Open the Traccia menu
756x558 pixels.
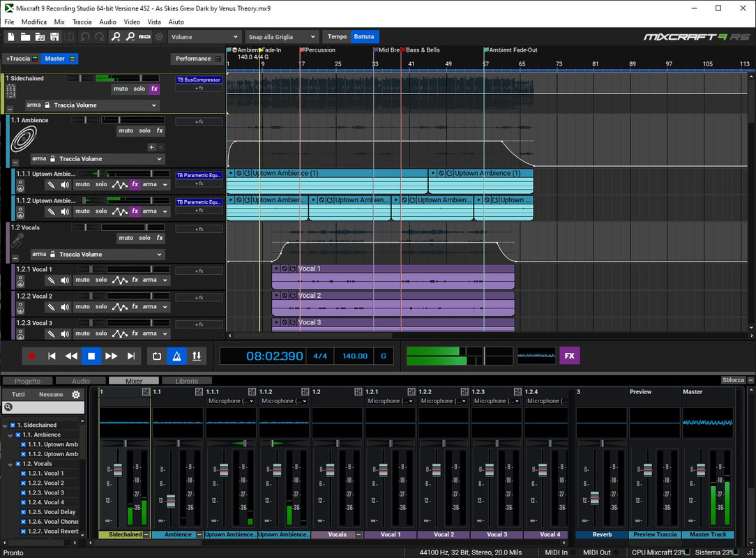(82, 22)
